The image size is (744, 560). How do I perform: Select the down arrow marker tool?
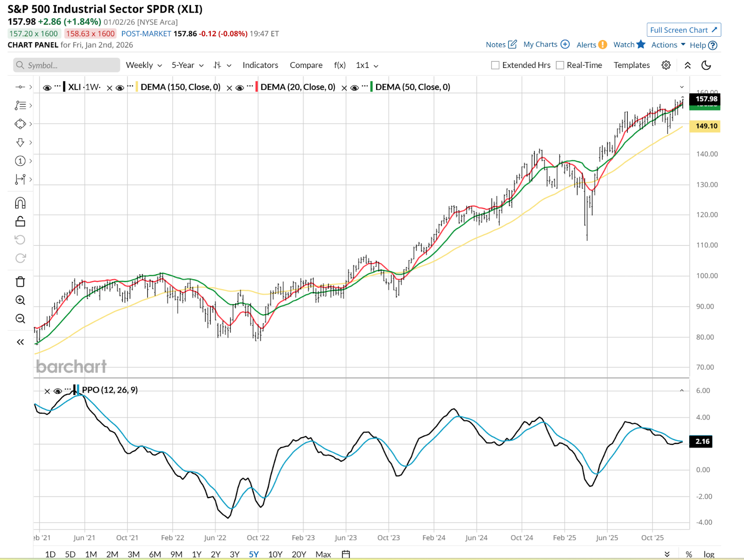(x=20, y=142)
